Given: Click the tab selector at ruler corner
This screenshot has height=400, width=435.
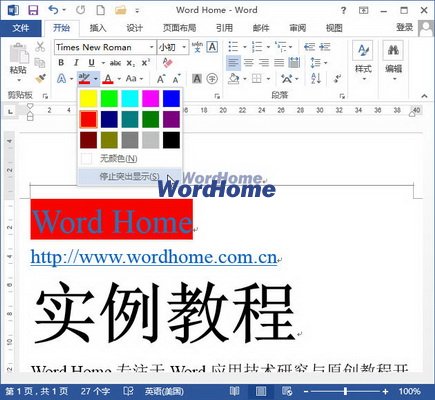Looking at the screenshot, I should (10, 111).
